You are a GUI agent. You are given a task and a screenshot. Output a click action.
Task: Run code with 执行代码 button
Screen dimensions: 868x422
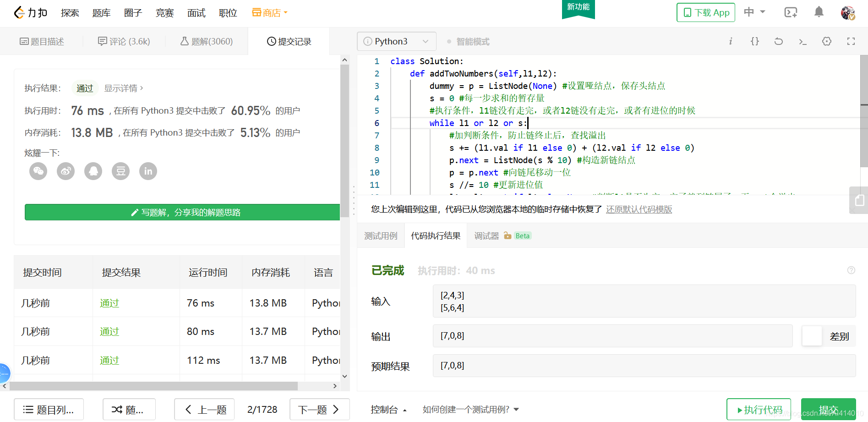[759, 410]
